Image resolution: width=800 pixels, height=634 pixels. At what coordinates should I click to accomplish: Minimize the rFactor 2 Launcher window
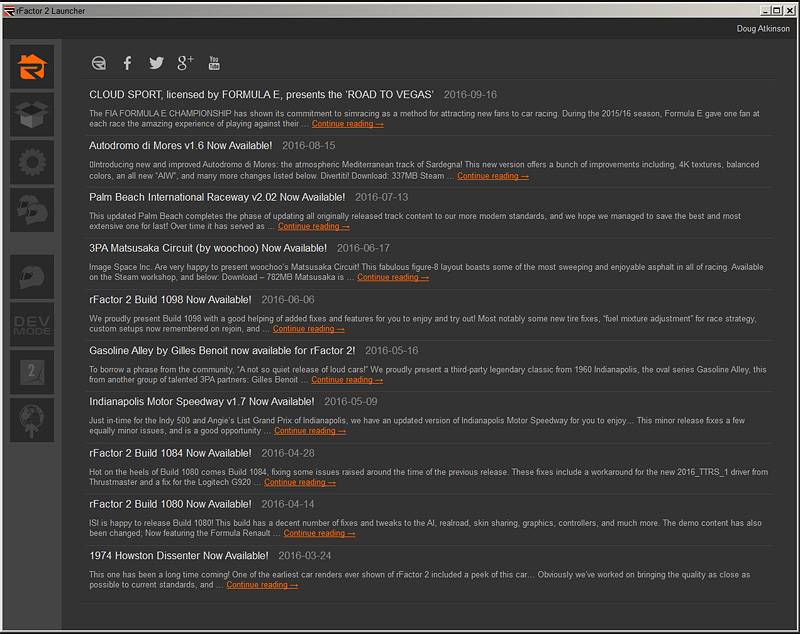point(765,10)
